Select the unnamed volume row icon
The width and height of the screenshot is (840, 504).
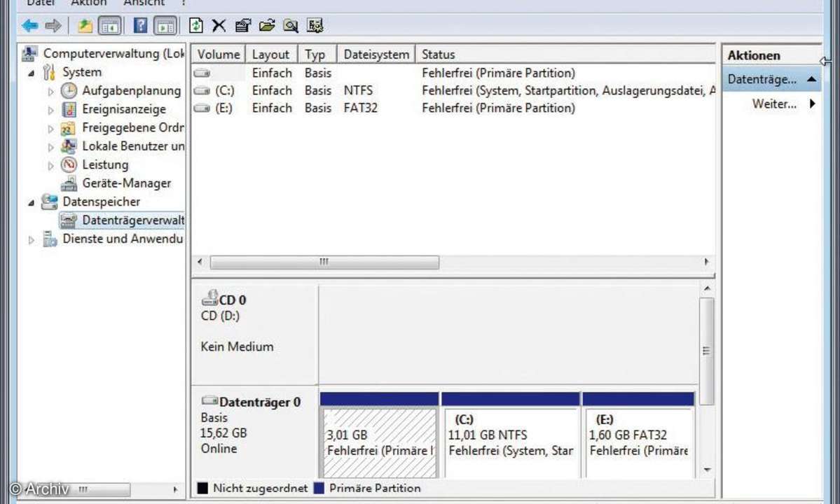tap(202, 73)
